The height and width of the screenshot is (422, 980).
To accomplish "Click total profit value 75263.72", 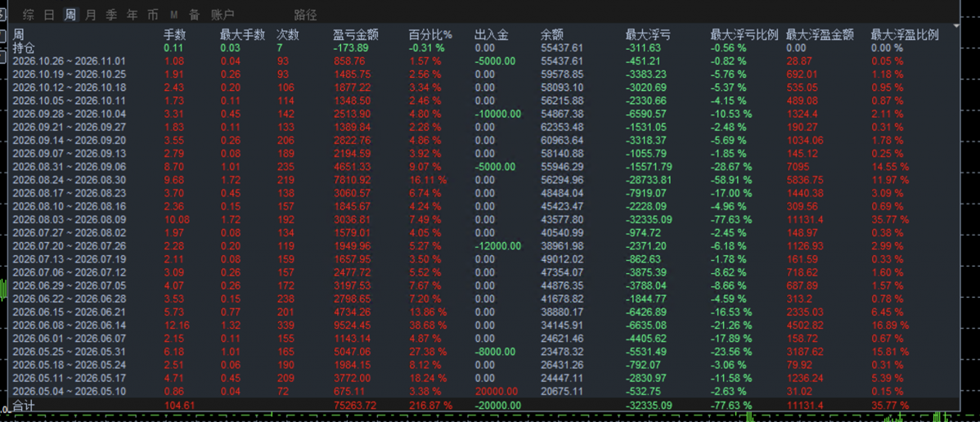I will tap(356, 406).
